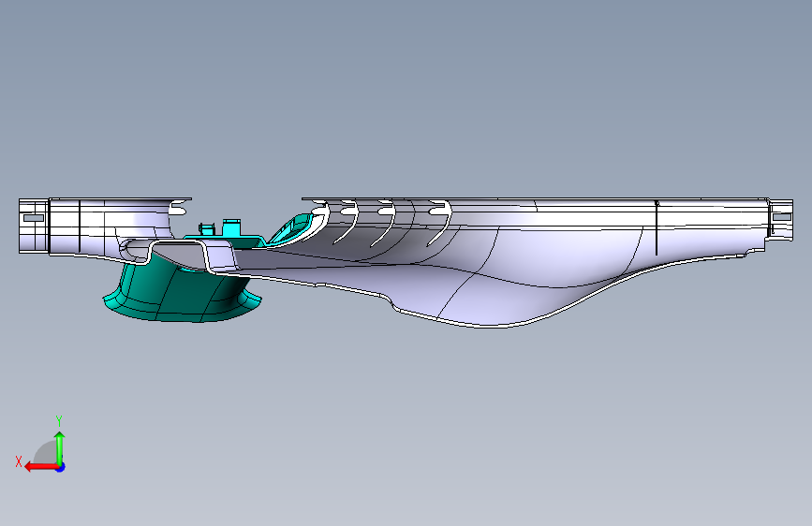Click the green Y label above the triad
812x526 pixels.
(59, 421)
